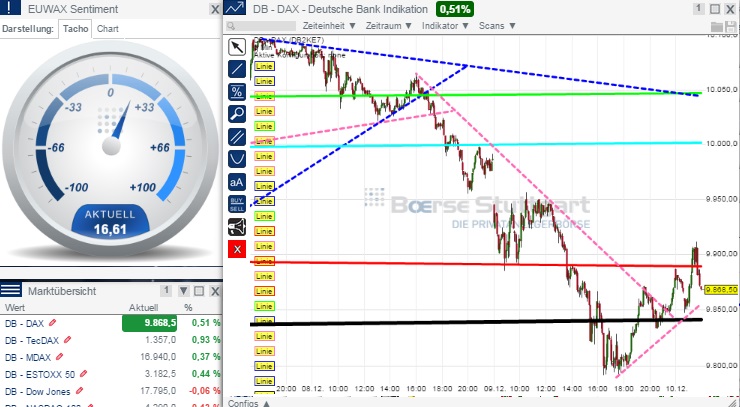This screenshot has width=740, height=407.
Task: Open the BUY SELL marker tool
Action: click(x=237, y=204)
